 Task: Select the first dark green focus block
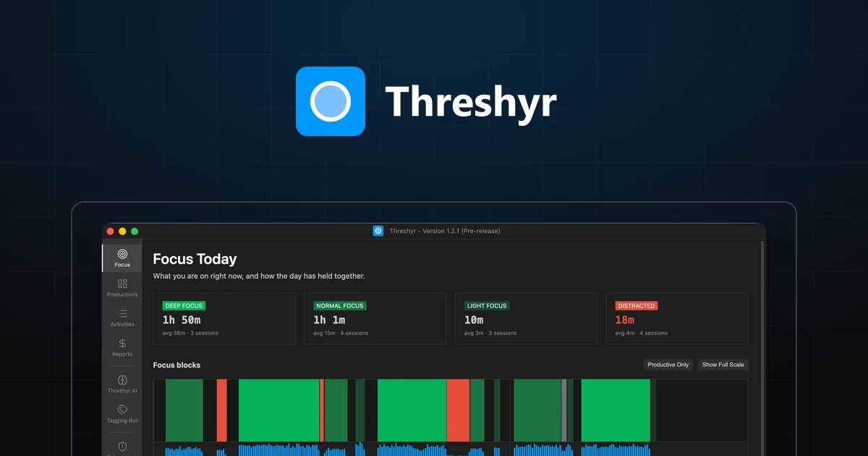[x=184, y=410]
